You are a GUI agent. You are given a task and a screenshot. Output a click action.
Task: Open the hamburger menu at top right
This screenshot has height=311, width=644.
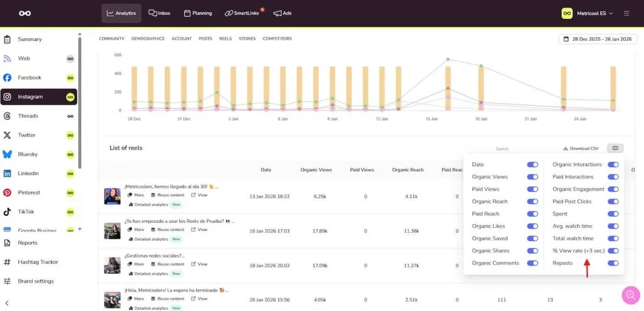coord(626,13)
